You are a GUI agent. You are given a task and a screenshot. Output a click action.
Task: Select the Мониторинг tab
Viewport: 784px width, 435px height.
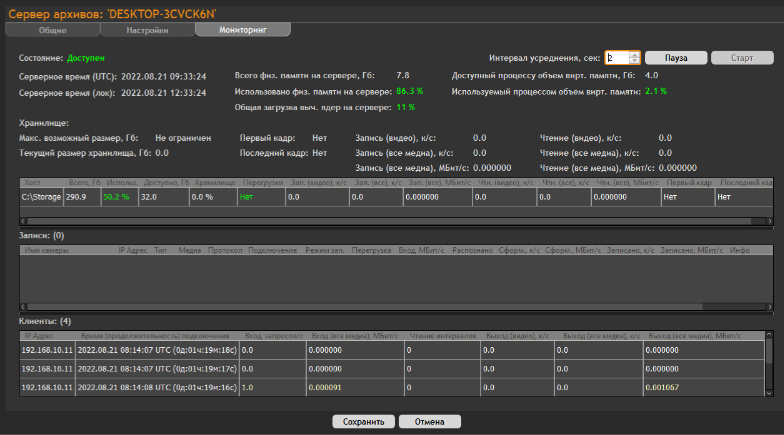[x=243, y=31]
